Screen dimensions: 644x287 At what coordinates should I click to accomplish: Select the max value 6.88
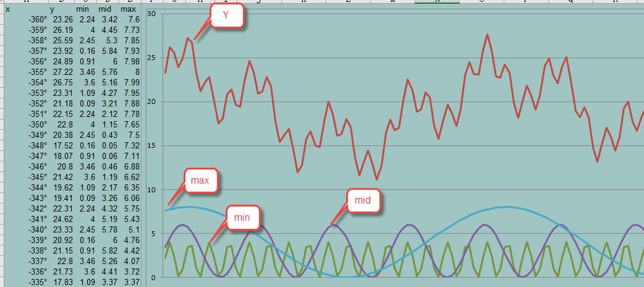pos(132,166)
